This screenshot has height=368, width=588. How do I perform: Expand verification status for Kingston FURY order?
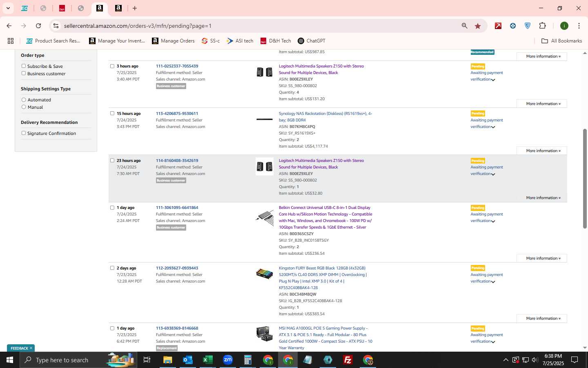coord(493,282)
